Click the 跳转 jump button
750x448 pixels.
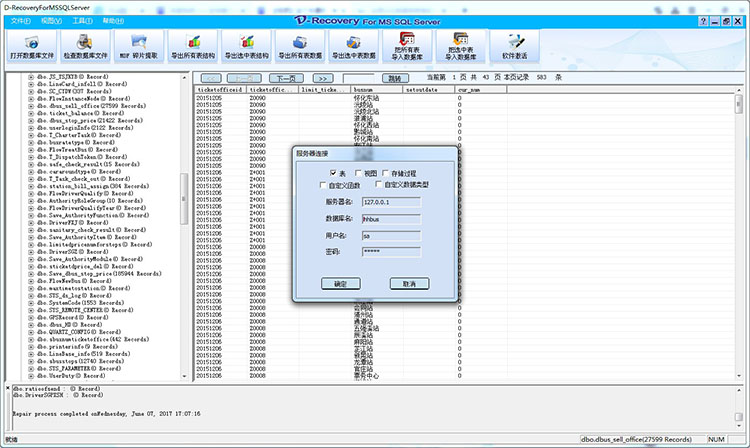[395, 78]
